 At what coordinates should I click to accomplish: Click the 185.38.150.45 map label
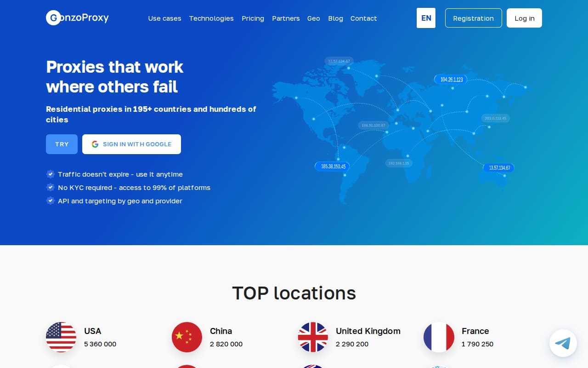click(332, 166)
